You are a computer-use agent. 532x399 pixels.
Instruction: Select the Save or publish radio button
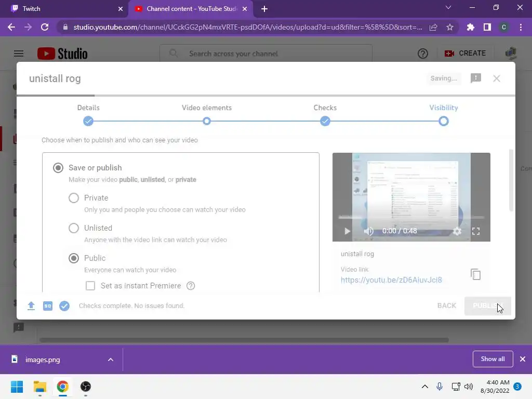58,168
